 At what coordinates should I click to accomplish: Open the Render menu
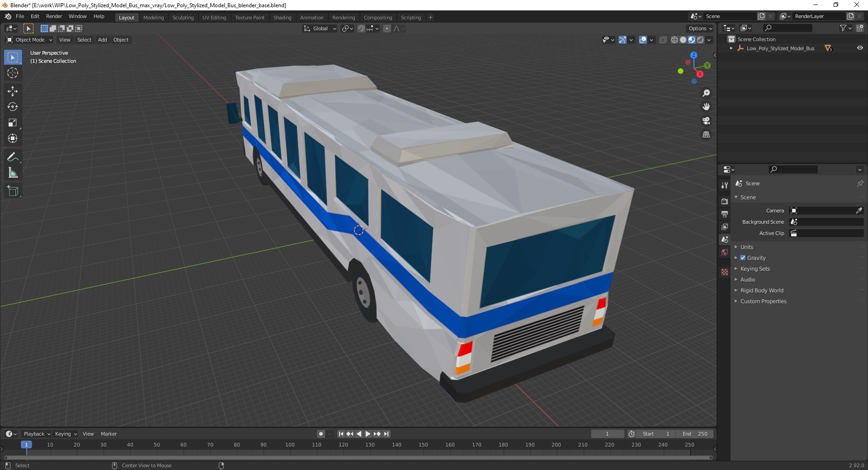[x=54, y=16]
